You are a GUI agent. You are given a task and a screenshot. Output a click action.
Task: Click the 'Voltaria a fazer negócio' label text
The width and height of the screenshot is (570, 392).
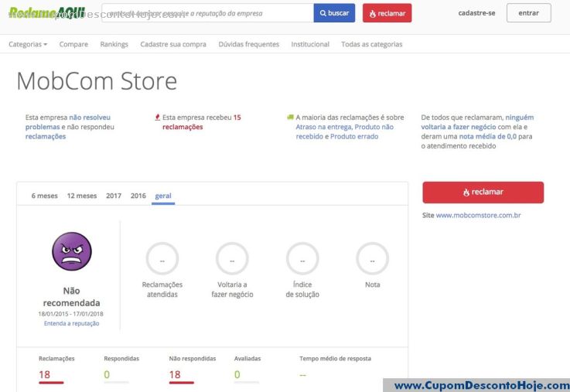(232, 289)
